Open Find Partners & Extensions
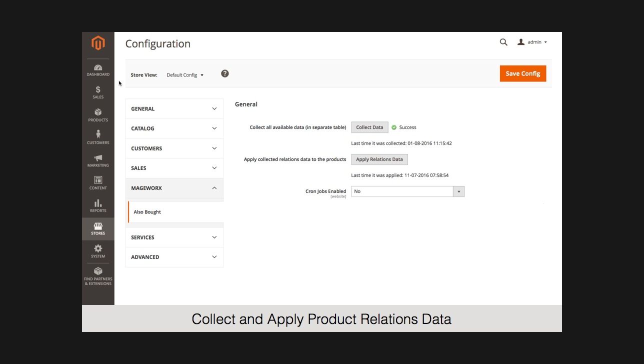The width and height of the screenshot is (644, 364). 98,276
